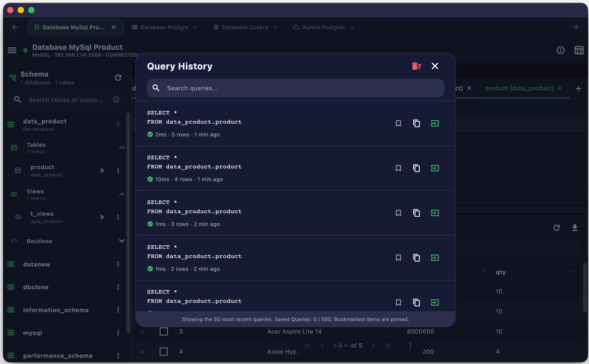Screen dimensions: 589x364
Task: Check the row 3 checkbox
Action: point(164,331)
